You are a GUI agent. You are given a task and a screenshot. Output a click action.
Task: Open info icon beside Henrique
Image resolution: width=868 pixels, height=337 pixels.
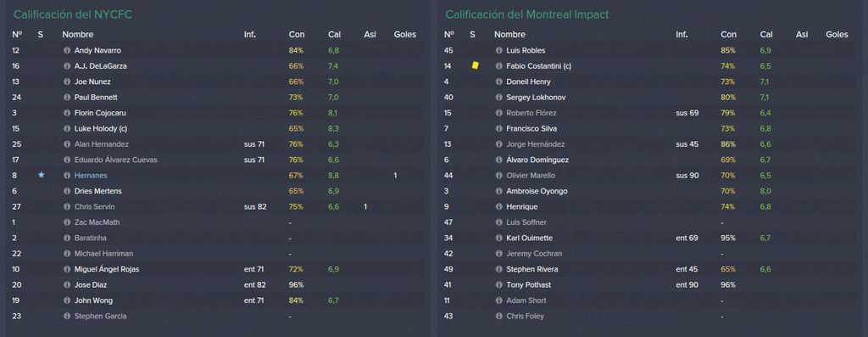point(498,207)
